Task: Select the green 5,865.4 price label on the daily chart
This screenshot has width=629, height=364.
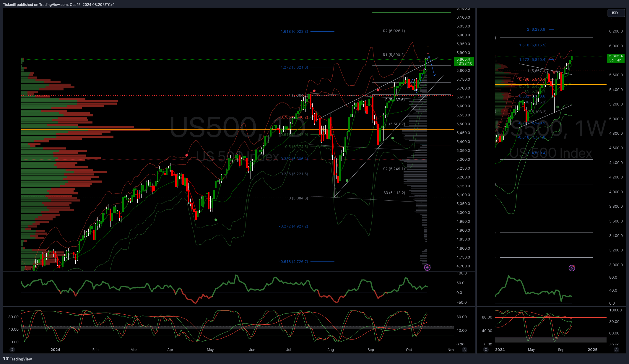Action: [464, 61]
